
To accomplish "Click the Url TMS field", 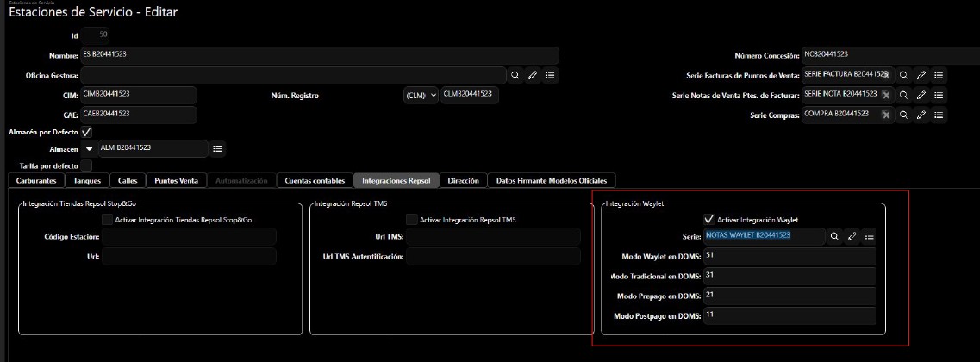I will tap(492, 236).
